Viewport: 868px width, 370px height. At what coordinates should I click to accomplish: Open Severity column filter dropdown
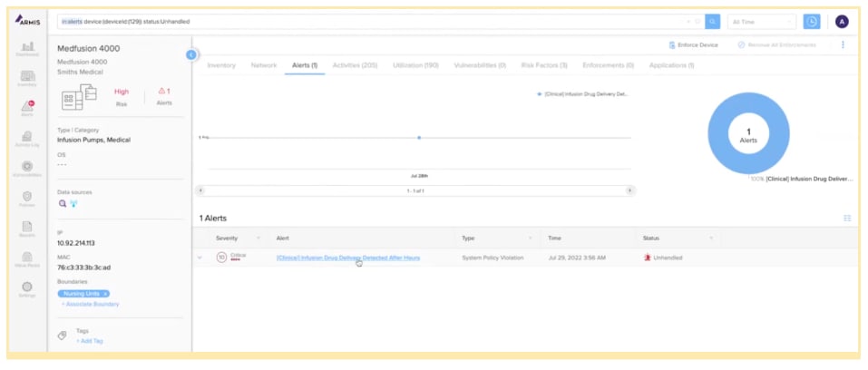(x=258, y=239)
